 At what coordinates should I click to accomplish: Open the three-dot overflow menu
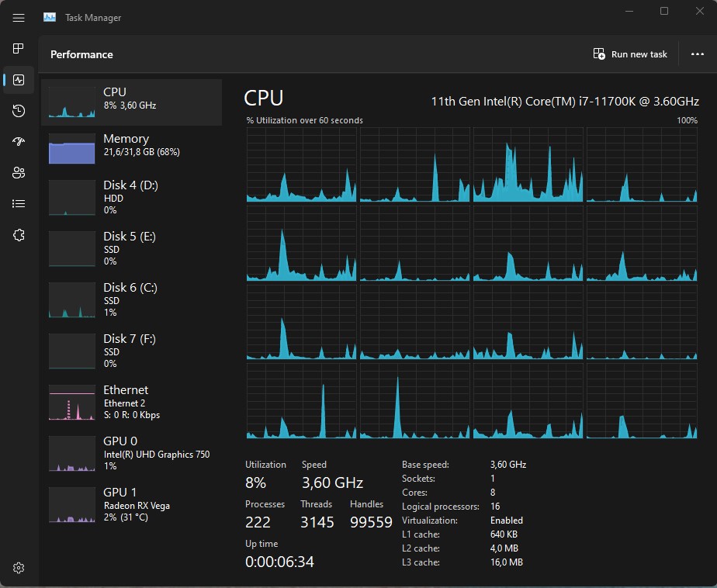click(696, 54)
